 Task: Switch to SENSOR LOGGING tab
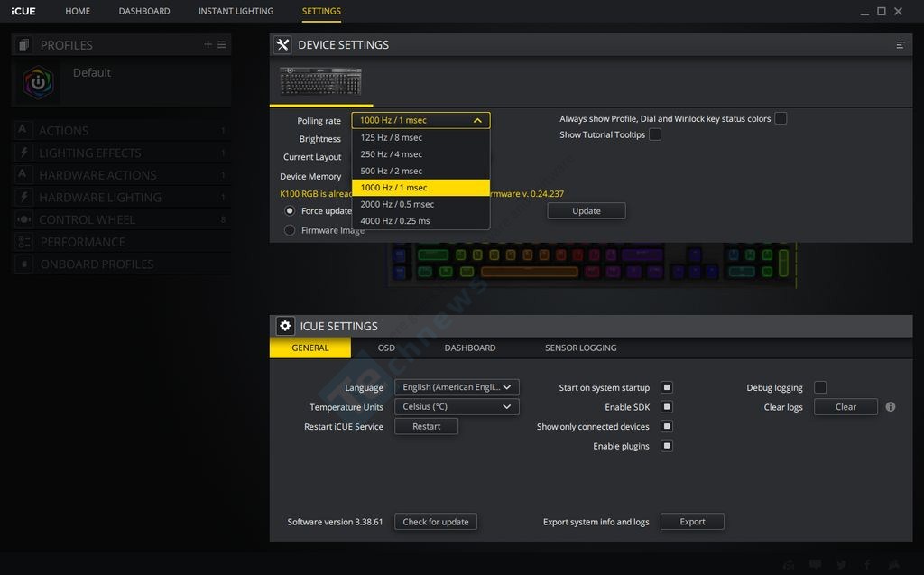pyautogui.click(x=581, y=348)
